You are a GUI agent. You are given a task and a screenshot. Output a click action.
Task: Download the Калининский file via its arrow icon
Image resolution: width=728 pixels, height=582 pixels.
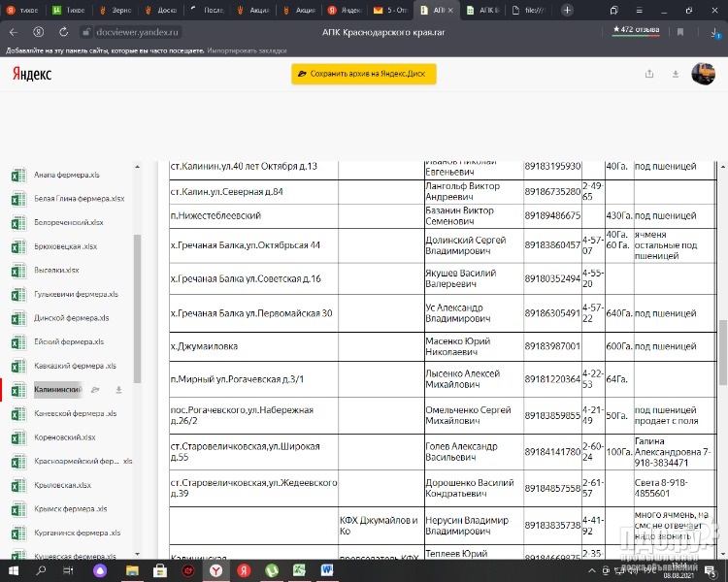(x=118, y=390)
